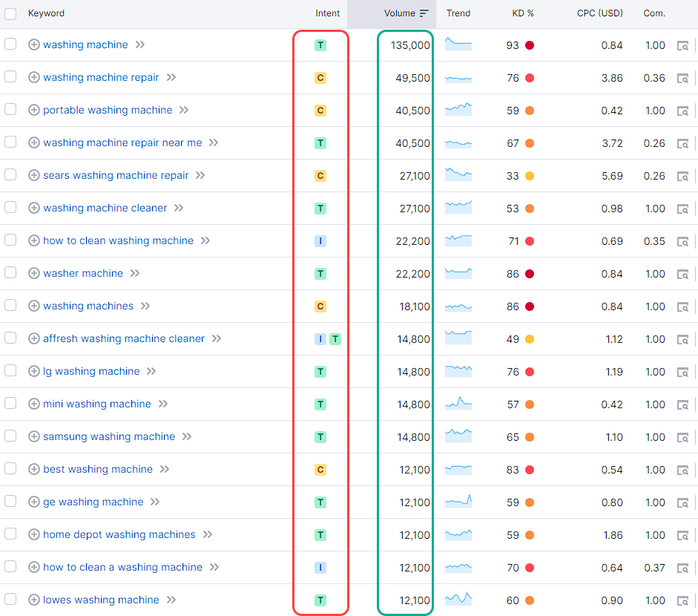
Task: Click the plus icon next to washer machine
Action: click(33, 273)
